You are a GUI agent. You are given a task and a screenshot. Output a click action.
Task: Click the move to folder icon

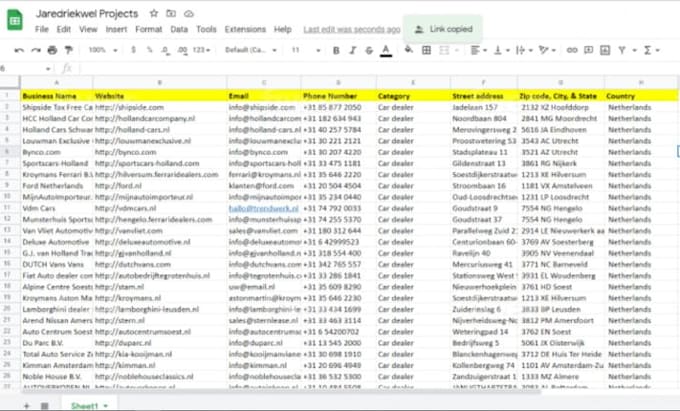(x=171, y=13)
